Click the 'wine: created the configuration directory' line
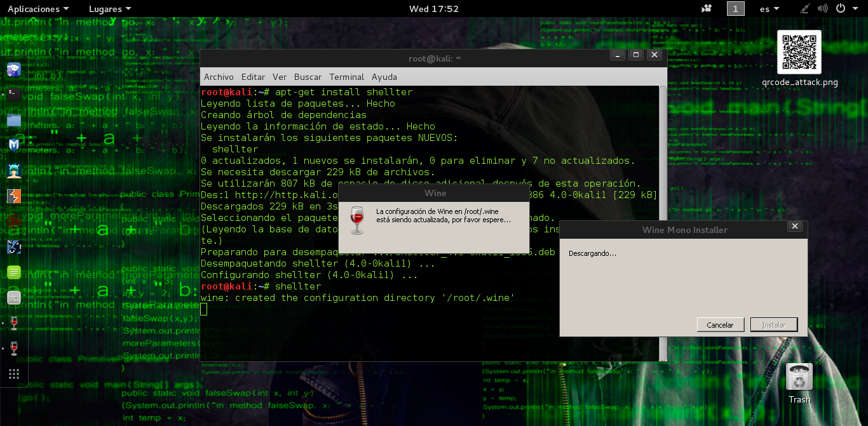The height and width of the screenshot is (426, 868). pyautogui.click(x=358, y=298)
